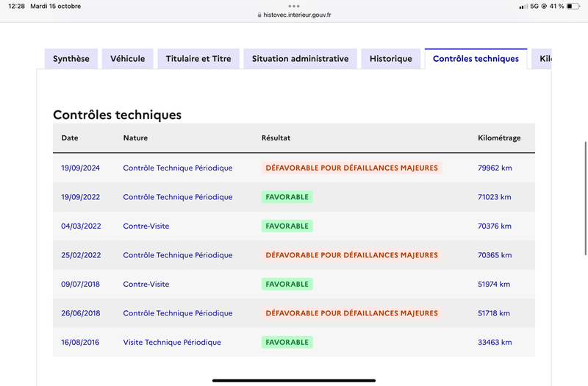This screenshot has height=386, width=588.
Task: Click the 70376 km mileage value
Action: tap(495, 226)
